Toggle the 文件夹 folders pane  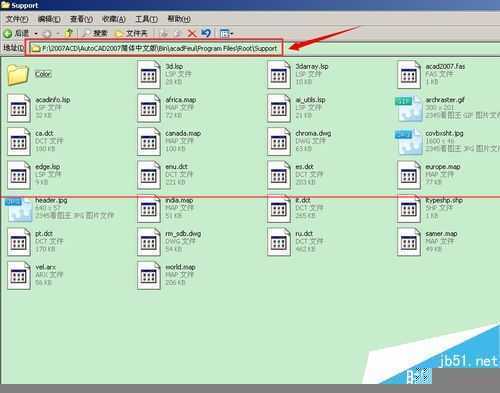(131, 33)
